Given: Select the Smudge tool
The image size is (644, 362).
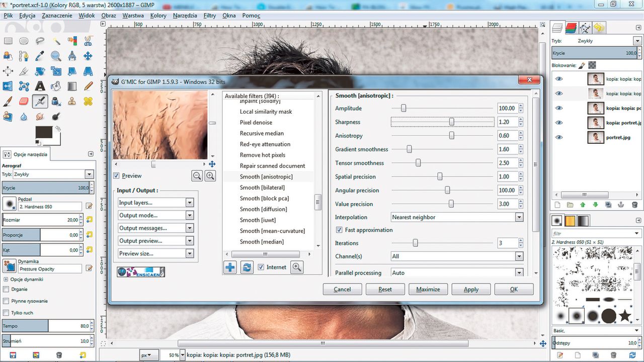Looking at the screenshot, I should 40,116.
